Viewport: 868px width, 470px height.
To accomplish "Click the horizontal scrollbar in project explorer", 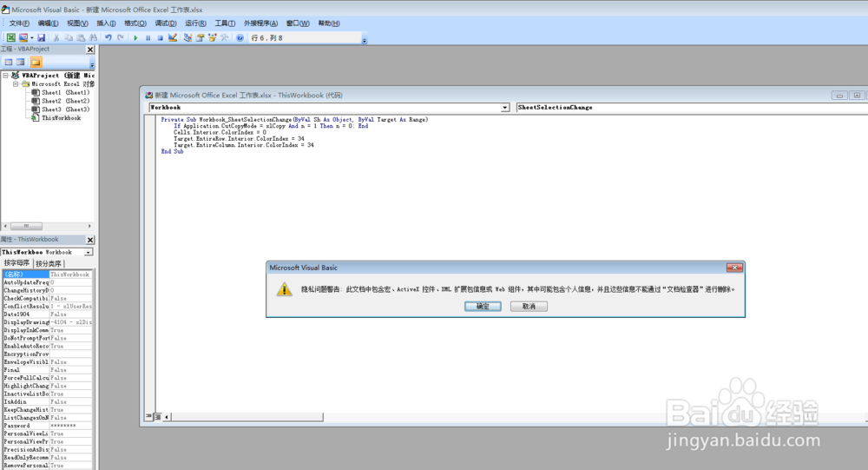I will pyautogui.click(x=47, y=226).
